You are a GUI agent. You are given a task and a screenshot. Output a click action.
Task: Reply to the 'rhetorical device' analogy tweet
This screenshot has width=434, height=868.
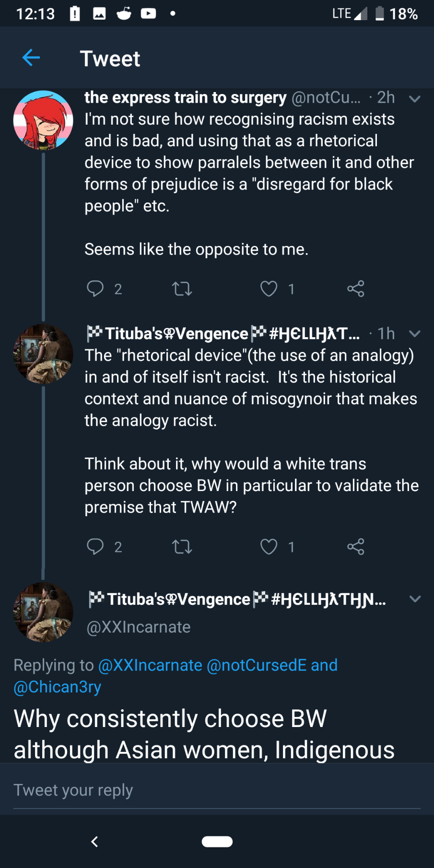tap(95, 547)
